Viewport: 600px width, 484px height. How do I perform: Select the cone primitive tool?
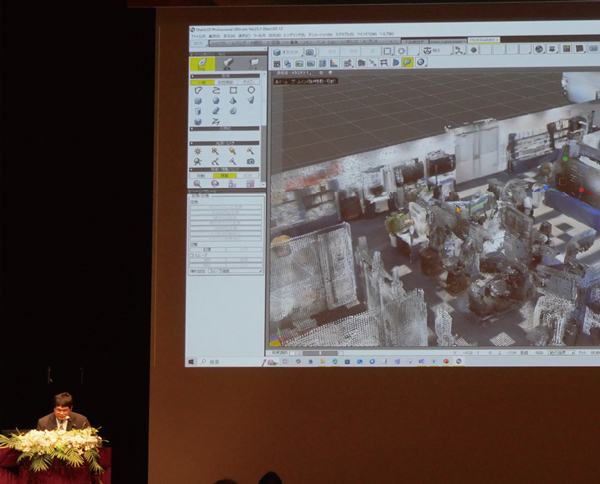(x=251, y=100)
